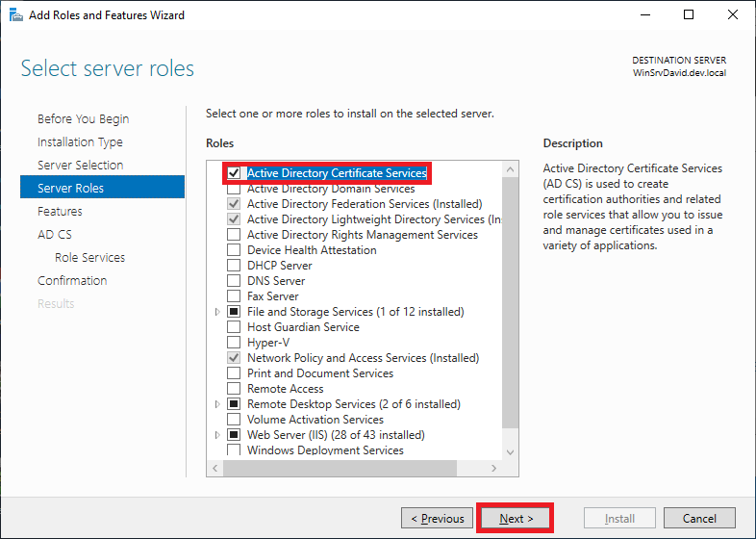Expand File and Storage Services node
The image size is (756, 539).
click(217, 312)
